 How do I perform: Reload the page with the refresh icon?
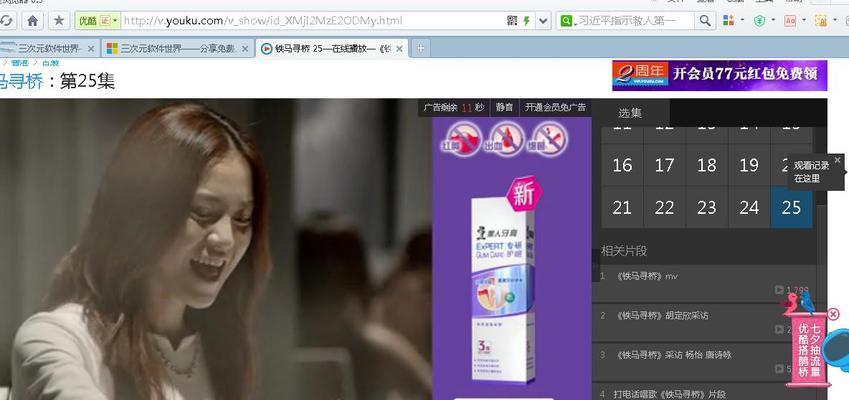pos(6,21)
